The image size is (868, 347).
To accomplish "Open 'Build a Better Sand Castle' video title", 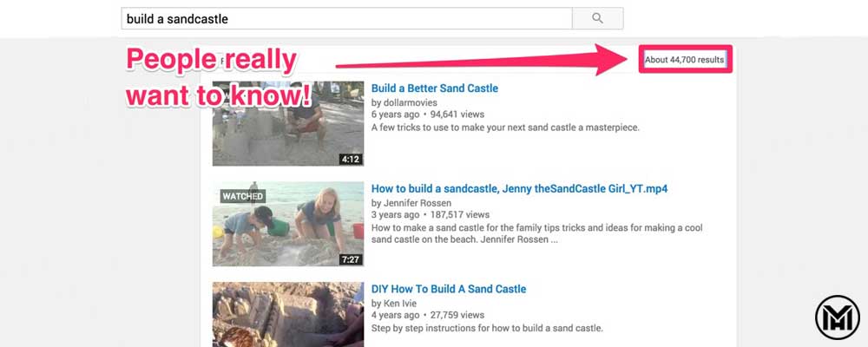I will pos(434,88).
